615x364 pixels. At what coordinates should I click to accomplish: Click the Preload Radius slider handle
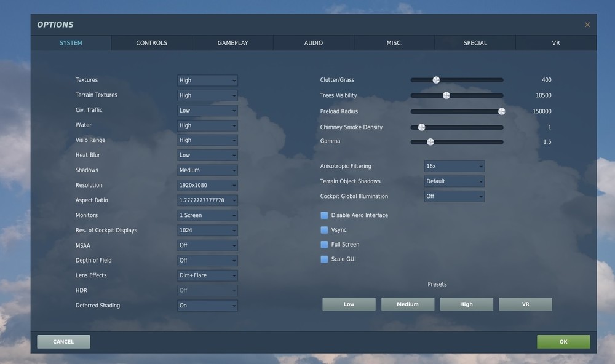coord(502,111)
